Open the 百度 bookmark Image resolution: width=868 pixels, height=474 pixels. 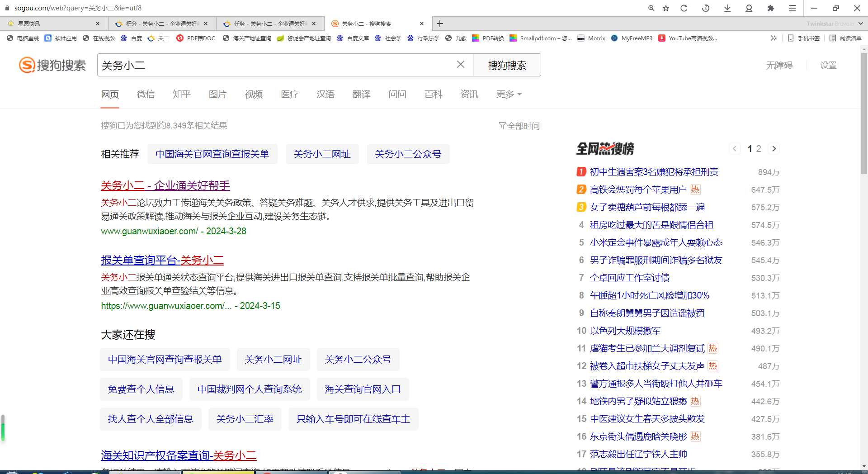[x=132, y=38]
